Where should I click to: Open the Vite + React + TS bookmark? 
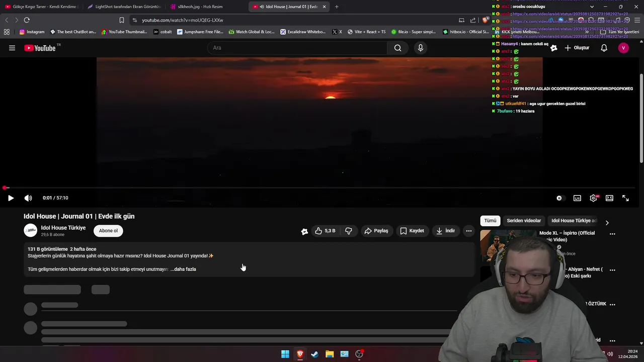tap(366, 32)
